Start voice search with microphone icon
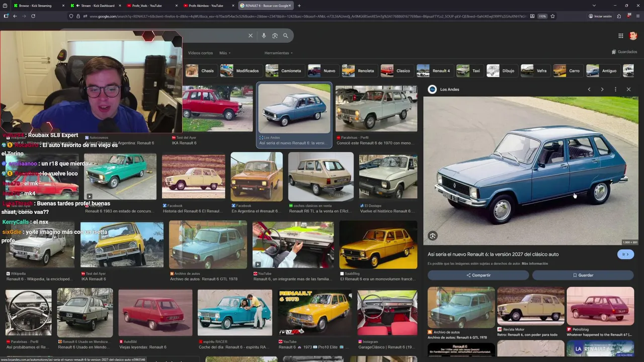Image resolution: width=644 pixels, height=362 pixels. click(x=264, y=36)
